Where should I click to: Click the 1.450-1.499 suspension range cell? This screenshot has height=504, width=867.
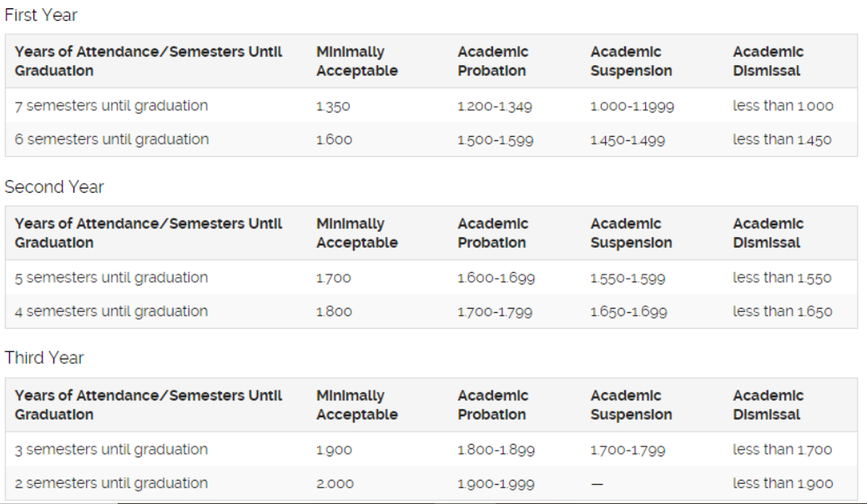pos(628,140)
